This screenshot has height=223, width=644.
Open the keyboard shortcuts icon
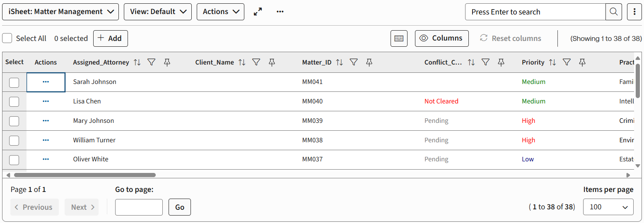point(399,38)
